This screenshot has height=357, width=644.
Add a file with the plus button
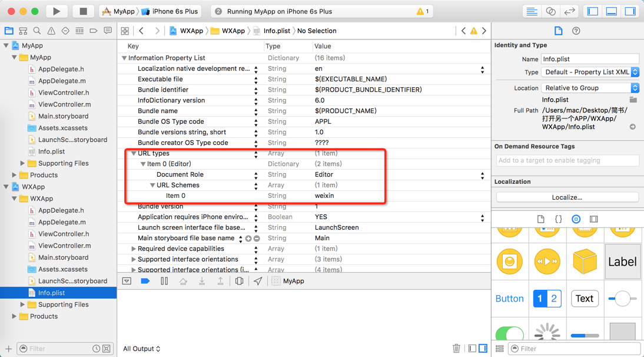coord(9,349)
